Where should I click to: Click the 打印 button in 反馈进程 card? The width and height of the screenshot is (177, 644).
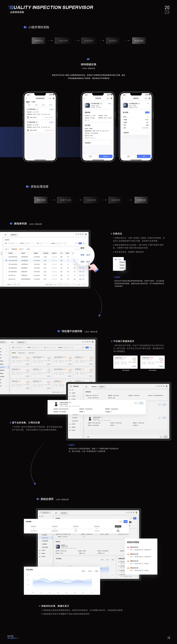click(x=121, y=521)
